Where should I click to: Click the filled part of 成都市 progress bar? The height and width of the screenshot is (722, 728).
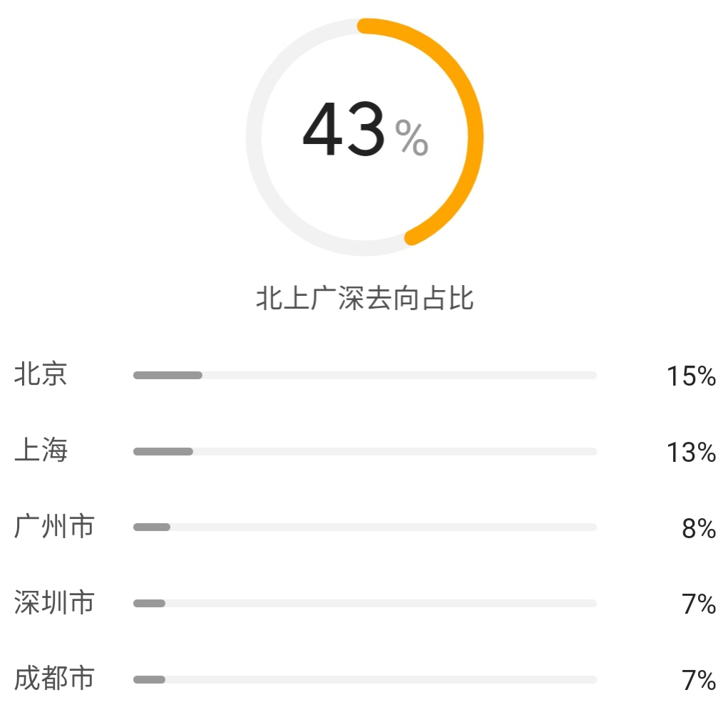pos(149,680)
